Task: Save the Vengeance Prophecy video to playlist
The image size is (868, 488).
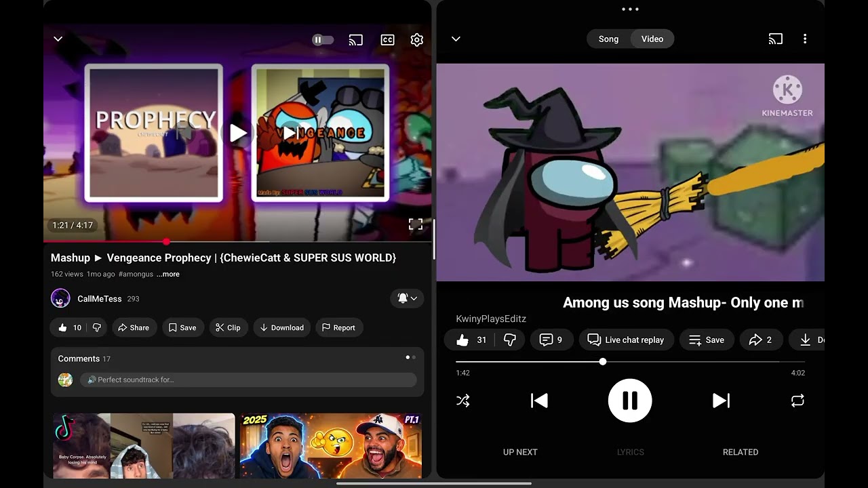Action: [x=182, y=327]
